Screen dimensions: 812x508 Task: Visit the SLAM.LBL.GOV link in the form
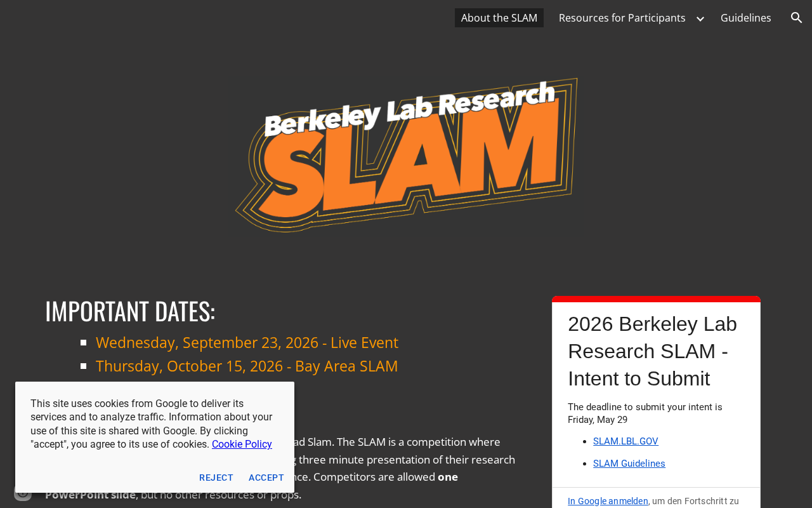tap(625, 441)
